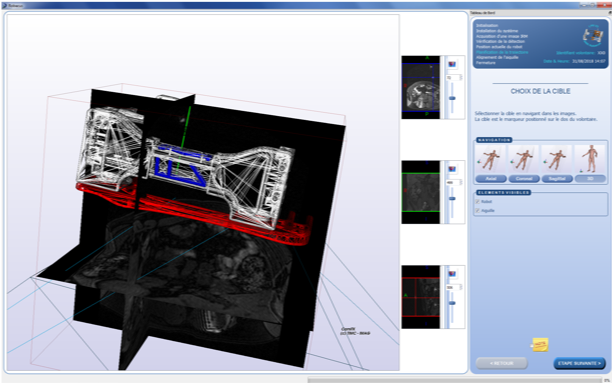612x383 pixels.
Task: Click the Sagittal navigation button
Action: pos(557,179)
